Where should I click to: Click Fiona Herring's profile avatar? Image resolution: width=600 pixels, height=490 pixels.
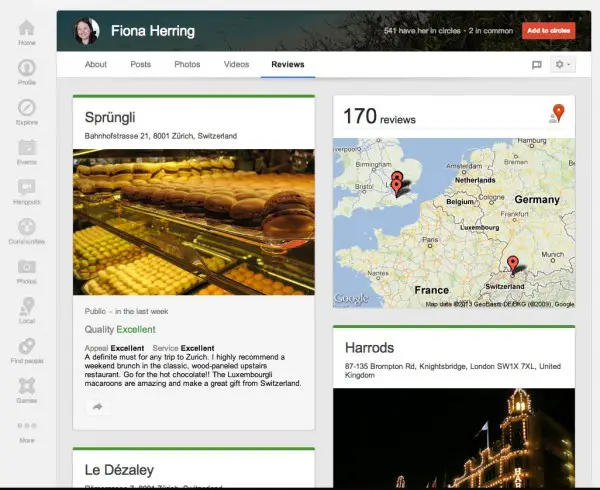pyautogui.click(x=86, y=31)
